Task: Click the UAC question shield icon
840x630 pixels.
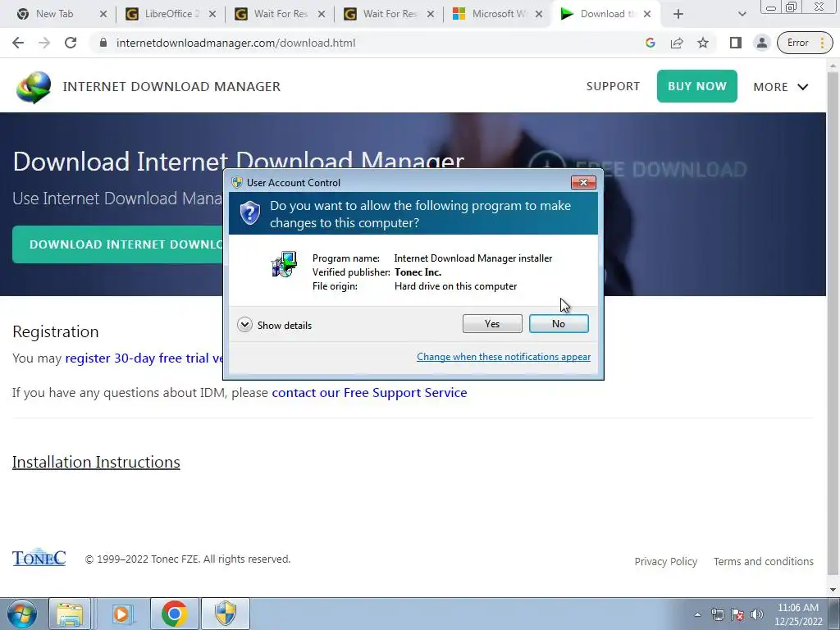Action: (x=249, y=213)
